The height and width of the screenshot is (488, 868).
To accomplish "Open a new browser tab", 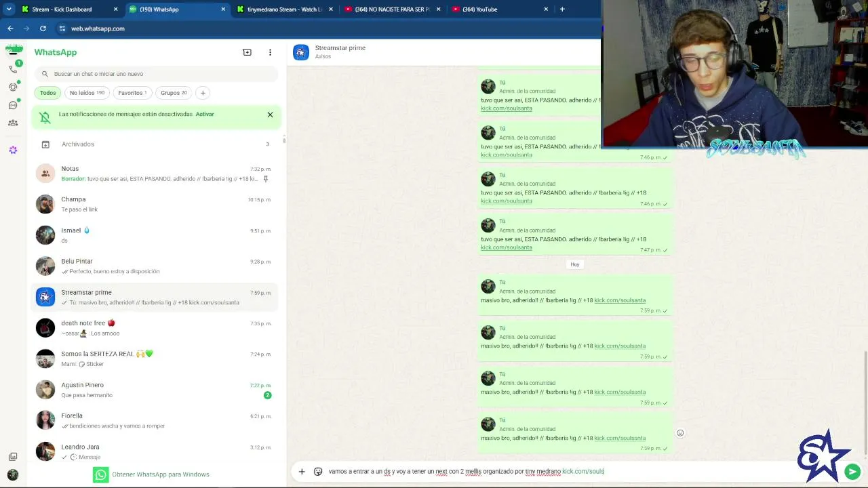I will pyautogui.click(x=562, y=9).
